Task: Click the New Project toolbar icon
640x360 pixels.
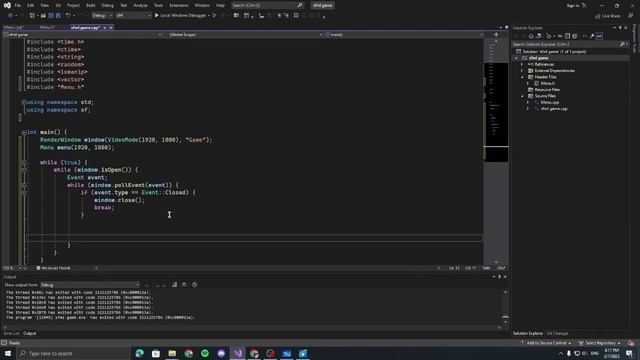Action: point(32,16)
